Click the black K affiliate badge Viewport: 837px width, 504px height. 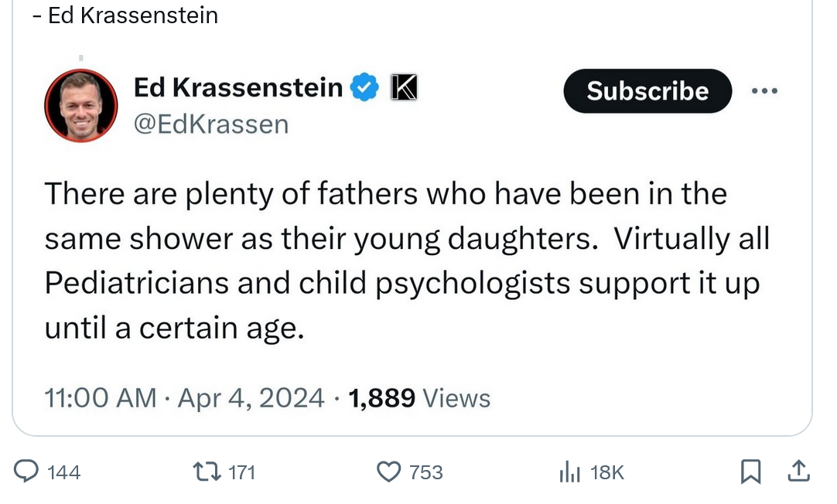[402, 88]
